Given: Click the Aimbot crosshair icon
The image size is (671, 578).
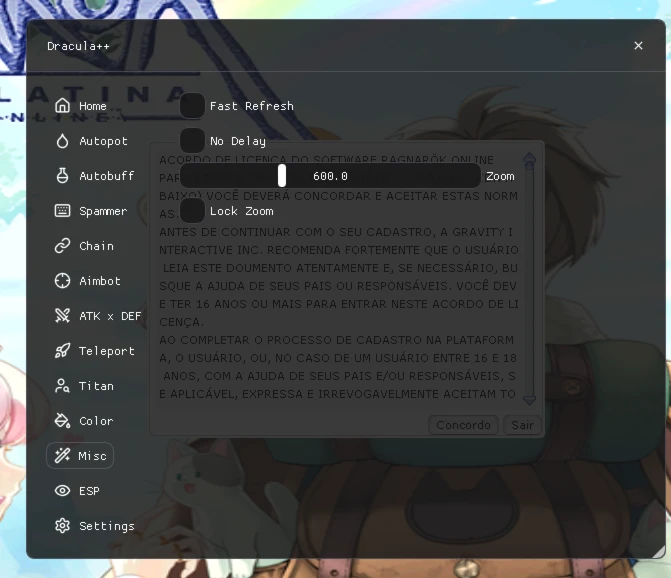Looking at the screenshot, I should 62,281.
